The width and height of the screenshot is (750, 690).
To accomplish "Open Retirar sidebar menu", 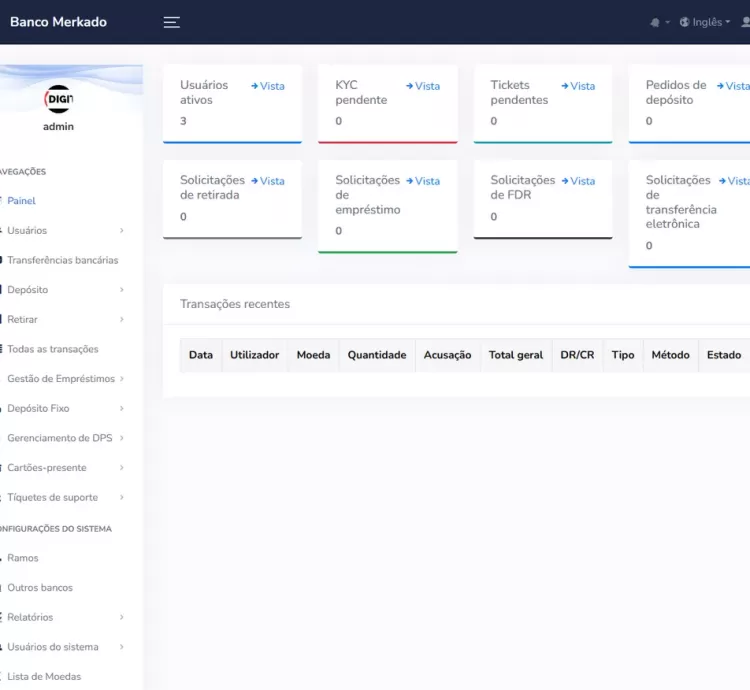I will (22, 319).
